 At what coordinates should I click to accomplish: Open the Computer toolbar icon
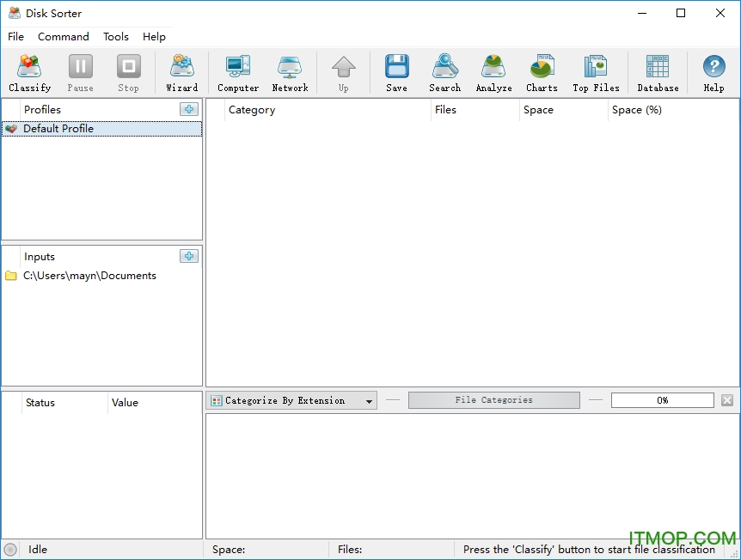[x=238, y=73]
